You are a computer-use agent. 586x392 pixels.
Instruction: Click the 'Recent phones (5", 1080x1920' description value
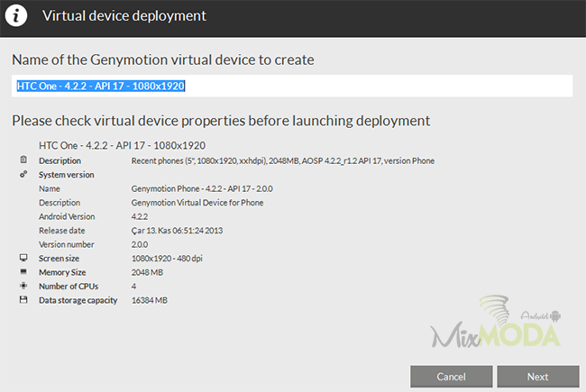click(282, 160)
